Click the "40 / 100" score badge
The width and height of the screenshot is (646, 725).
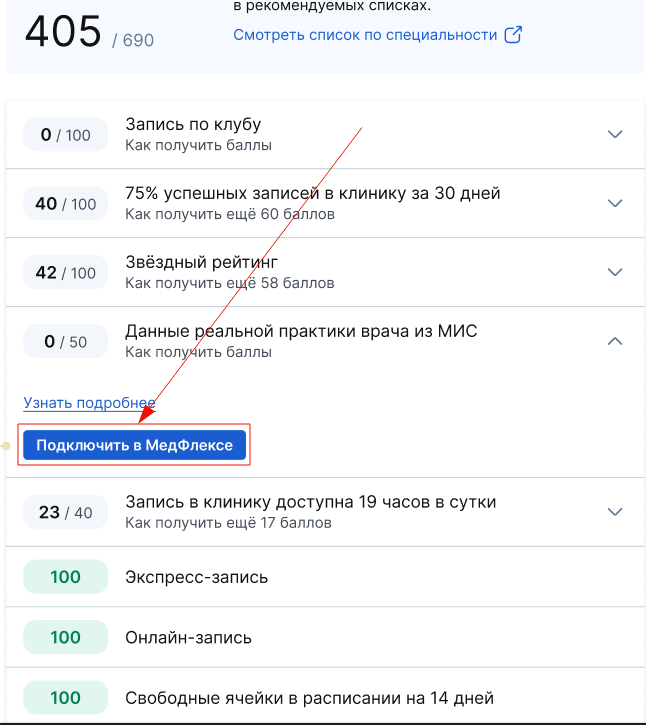[65, 204]
